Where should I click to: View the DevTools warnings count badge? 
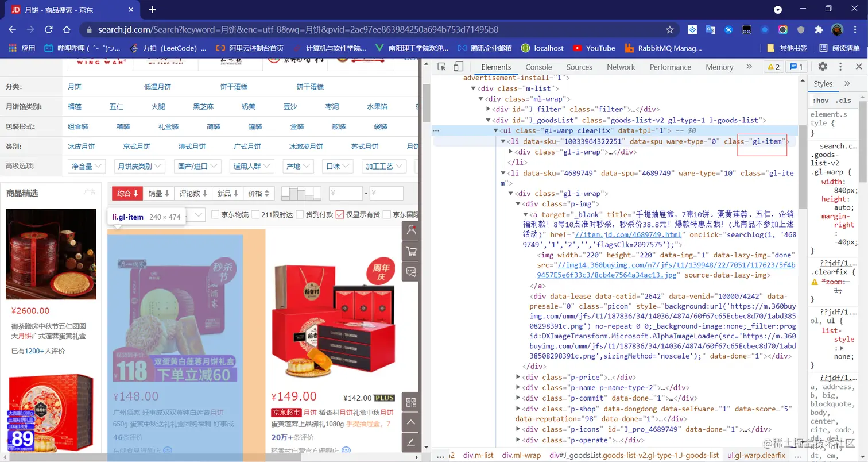point(773,67)
